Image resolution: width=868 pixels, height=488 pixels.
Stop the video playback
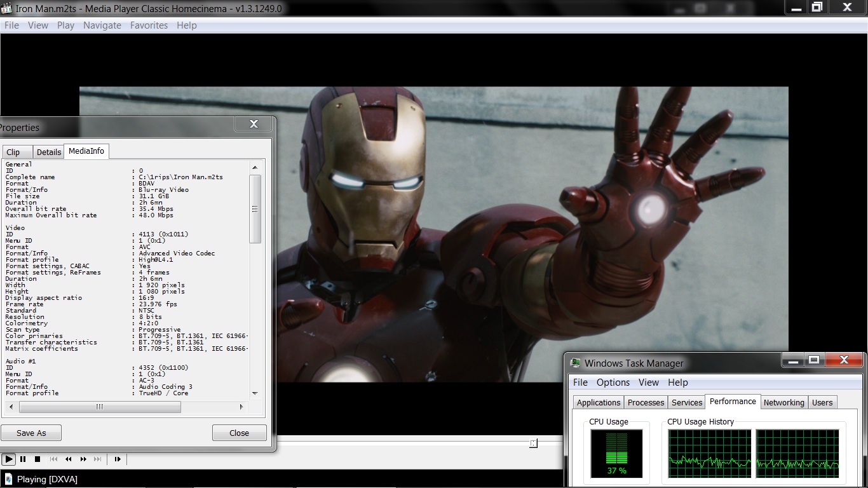click(37, 459)
